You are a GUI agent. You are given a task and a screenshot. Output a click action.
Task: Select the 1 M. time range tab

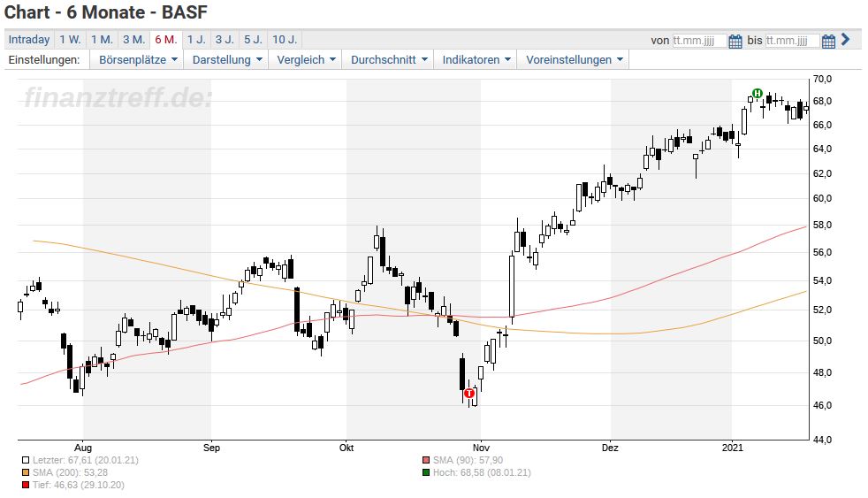102,39
